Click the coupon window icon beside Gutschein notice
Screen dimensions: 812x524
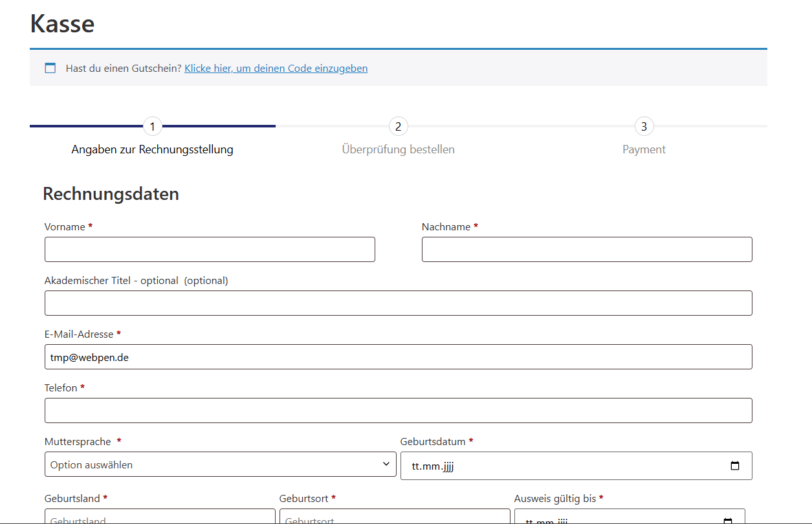pos(50,68)
